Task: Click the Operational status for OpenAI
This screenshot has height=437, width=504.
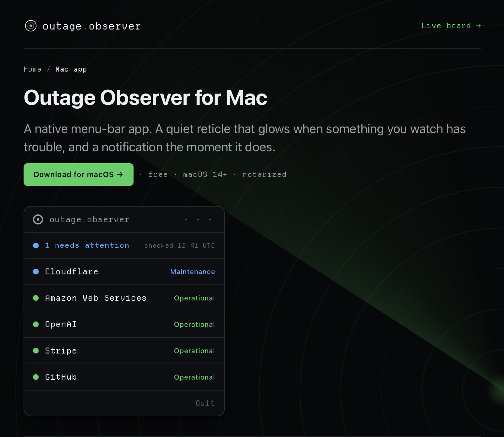Action: tap(194, 324)
